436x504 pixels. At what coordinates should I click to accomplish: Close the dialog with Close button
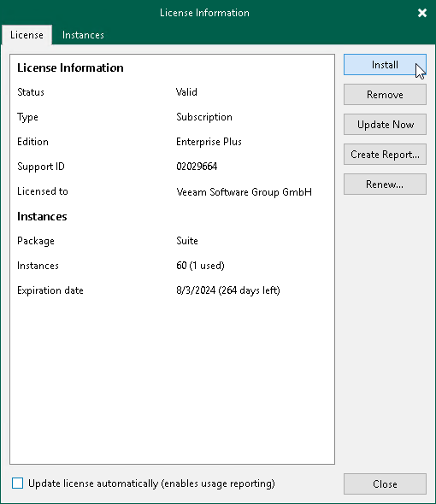pos(385,483)
